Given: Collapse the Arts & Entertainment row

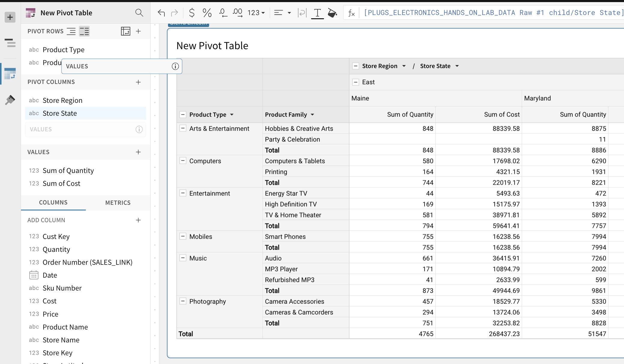Looking at the screenshot, I should pos(183,128).
